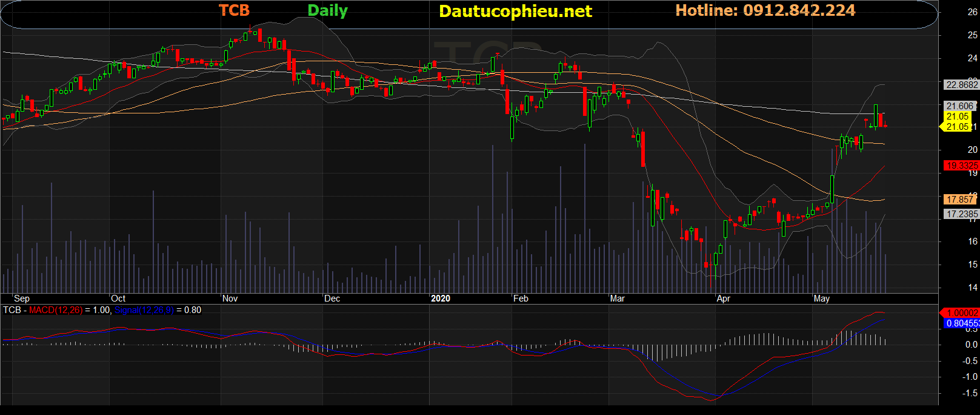The height and width of the screenshot is (415, 980).
Task: Click the red 19.3325 price label
Action: [961, 165]
